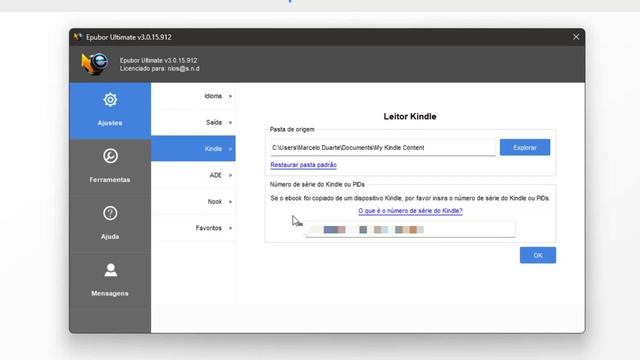This screenshot has width=640, height=360.
Task: Click the 'Leitor Kindle' heading
Action: (410, 116)
